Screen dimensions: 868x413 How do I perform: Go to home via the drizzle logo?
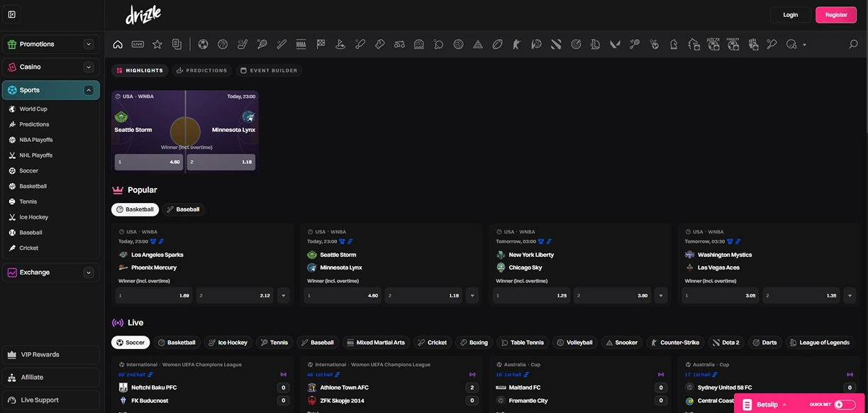point(143,14)
